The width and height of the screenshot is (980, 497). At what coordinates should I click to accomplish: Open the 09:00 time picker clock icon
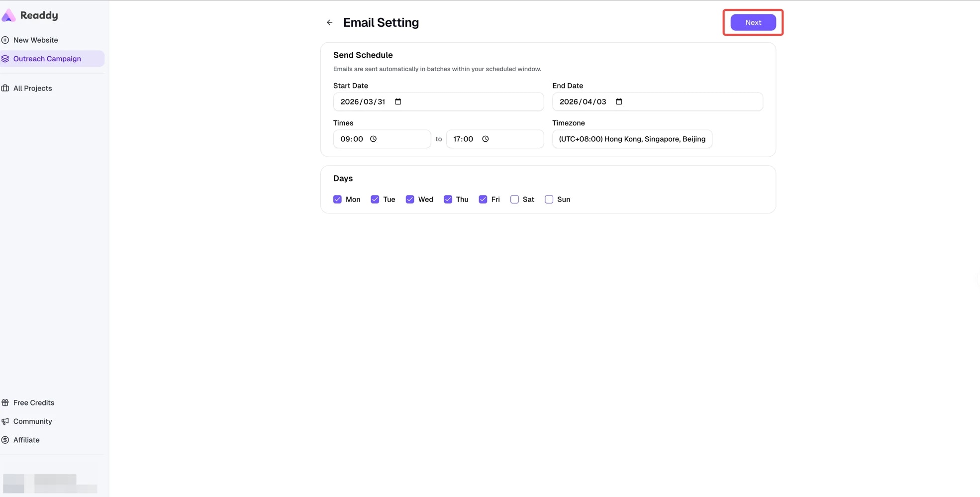(374, 139)
